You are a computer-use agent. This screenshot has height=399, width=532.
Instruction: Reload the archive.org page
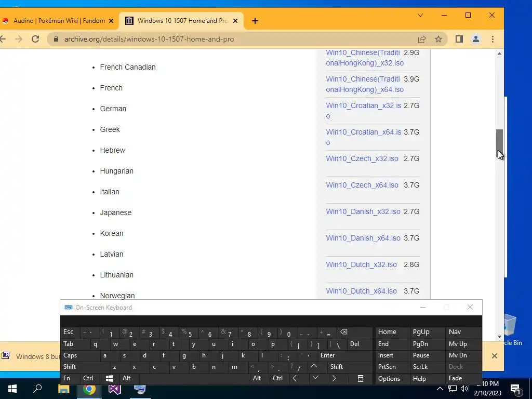pyautogui.click(x=35, y=39)
